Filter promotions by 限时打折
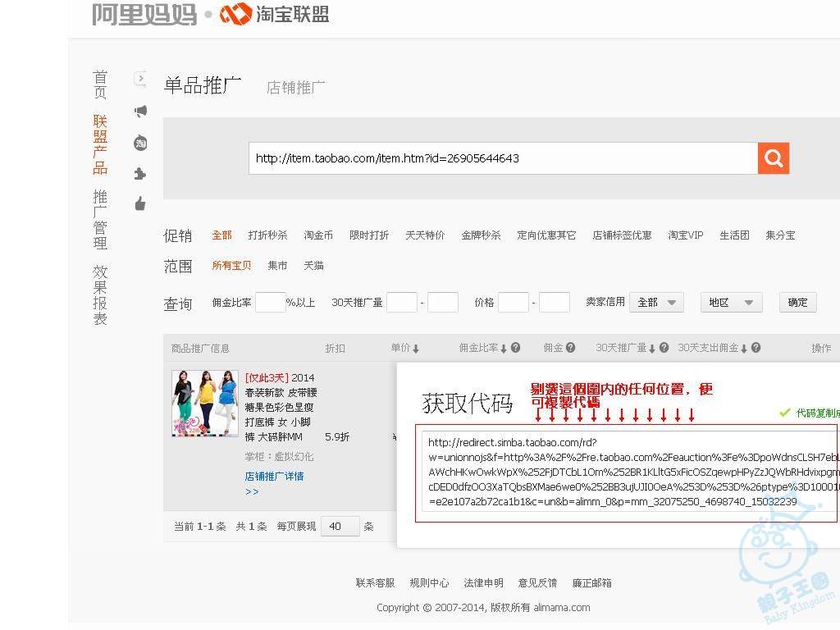 point(369,235)
